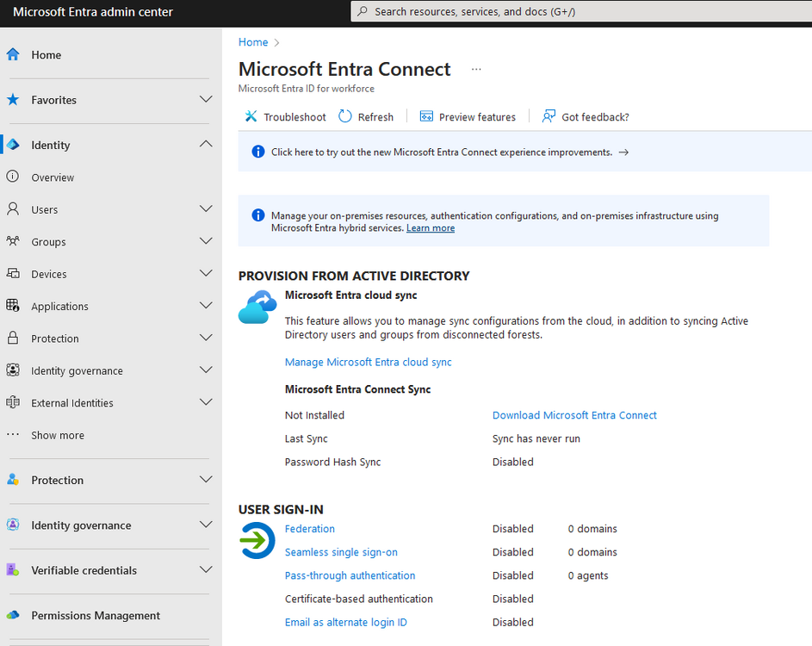Click the Got feedback person icon
This screenshot has width=812, height=646.
549,116
